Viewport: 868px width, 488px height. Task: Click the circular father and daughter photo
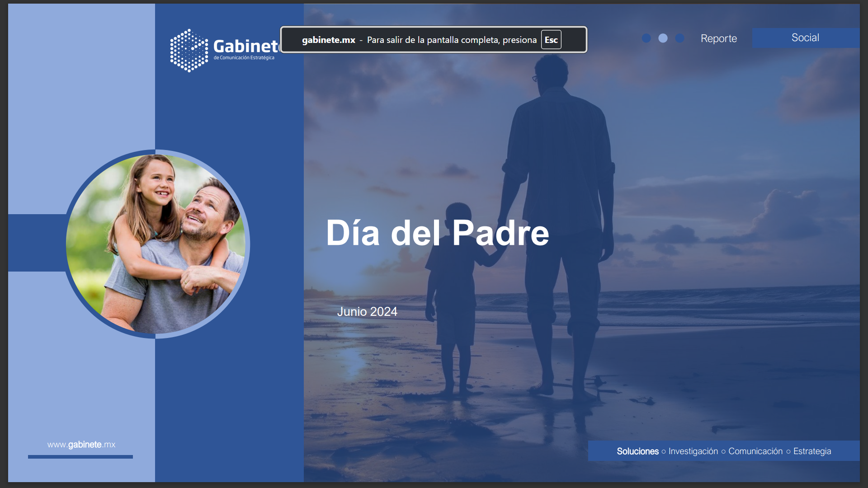pyautogui.click(x=156, y=244)
